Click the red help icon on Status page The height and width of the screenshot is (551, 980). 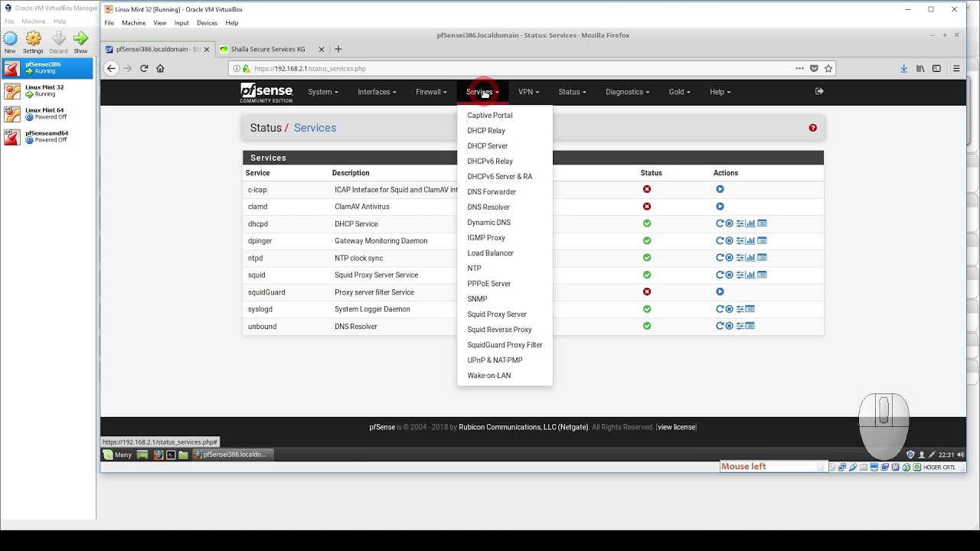coord(813,128)
